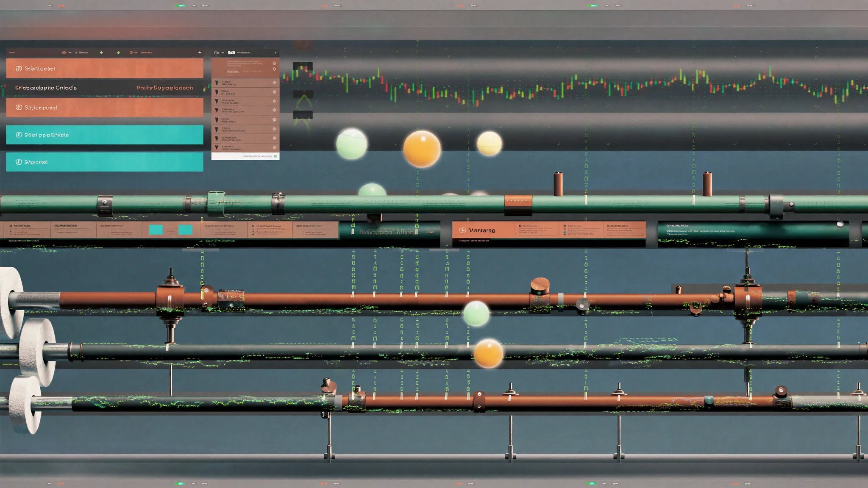The width and height of the screenshot is (868, 488).
Task: Click the white badge in list panel header
Action: (231, 53)
